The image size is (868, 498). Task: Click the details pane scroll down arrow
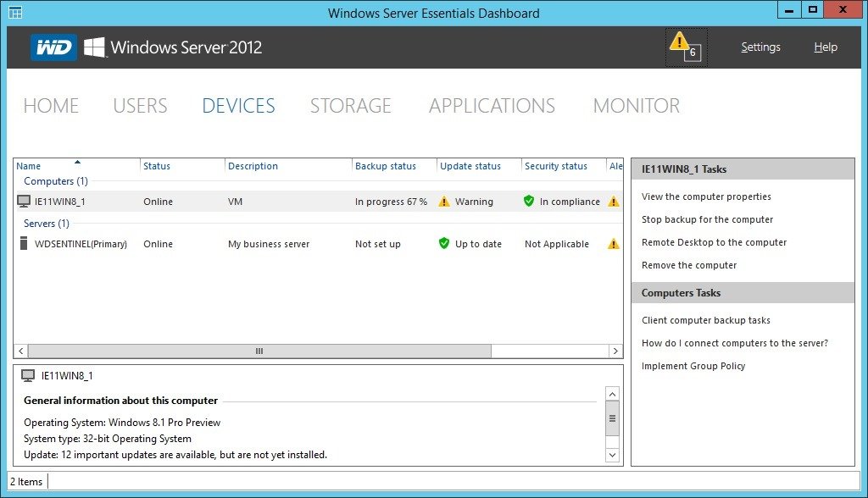point(613,455)
